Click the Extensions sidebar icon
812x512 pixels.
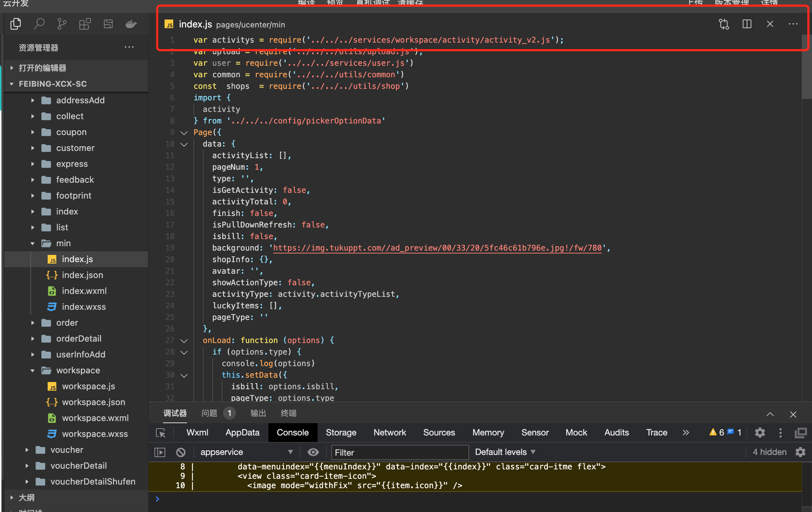point(85,24)
